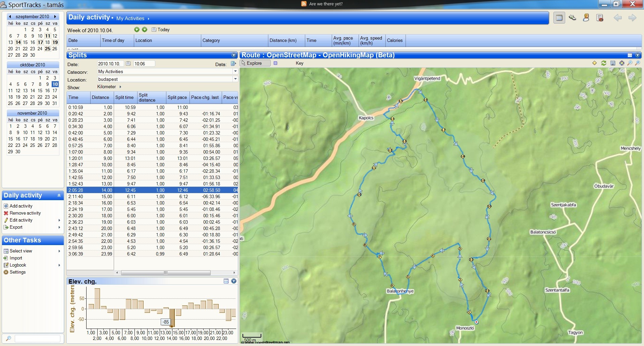Screen dimensions: 644x346
Task: Click the yellow diamond marker icon on map toolbar
Action: [594, 63]
